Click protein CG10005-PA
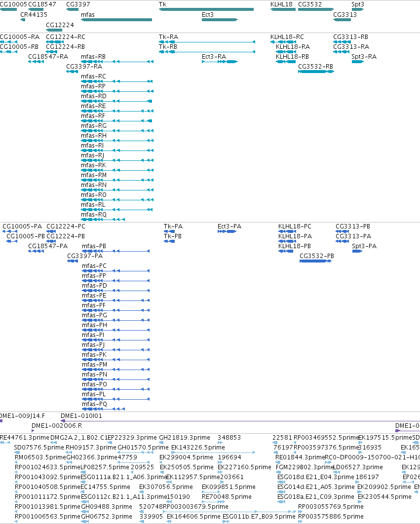The image size is (420, 524). point(22,226)
